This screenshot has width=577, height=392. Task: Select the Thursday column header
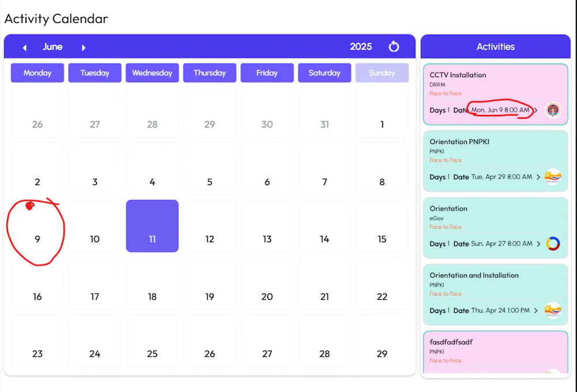pyautogui.click(x=209, y=73)
